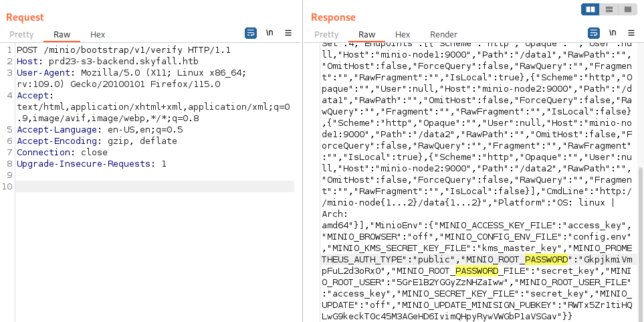
Task: Open the Response panel hamburger options menu
Action: (x=631, y=33)
